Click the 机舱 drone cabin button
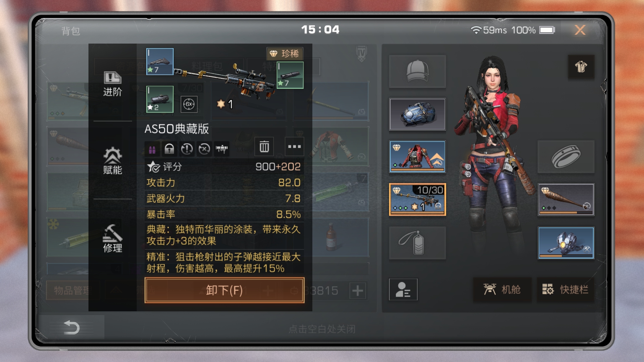Viewport: 644px width, 362px height. pyautogui.click(x=502, y=290)
